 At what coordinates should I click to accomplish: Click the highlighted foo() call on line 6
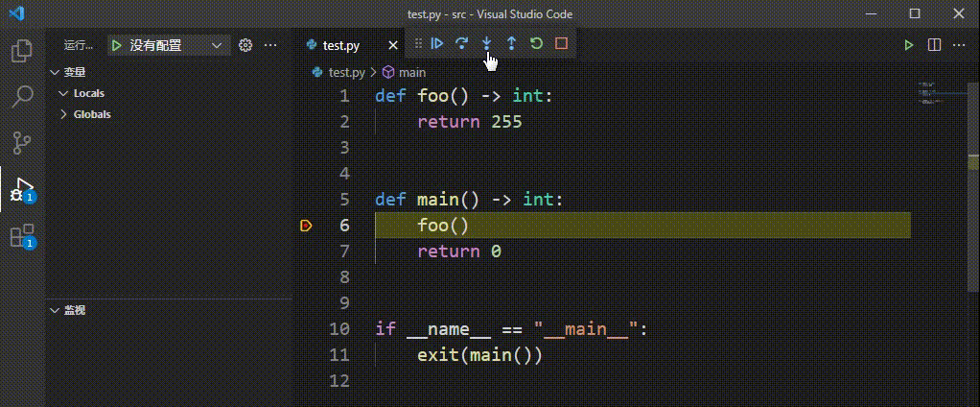tap(443, 225)
